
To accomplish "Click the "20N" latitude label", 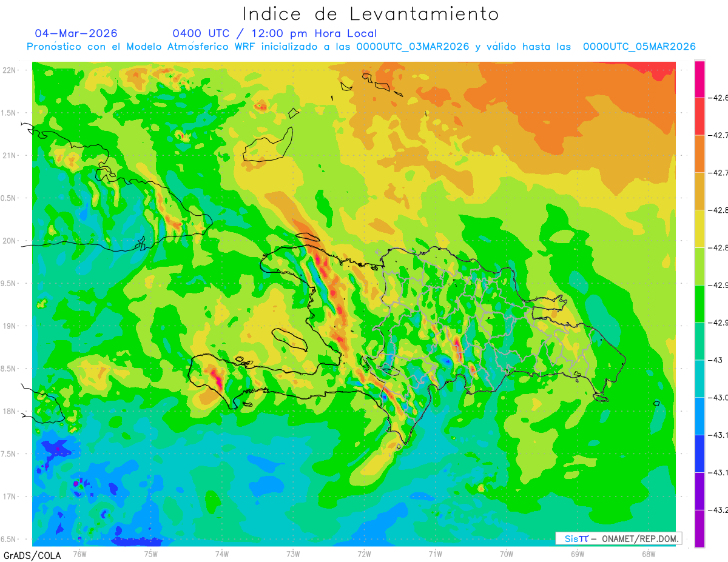I will click(10, 241).
